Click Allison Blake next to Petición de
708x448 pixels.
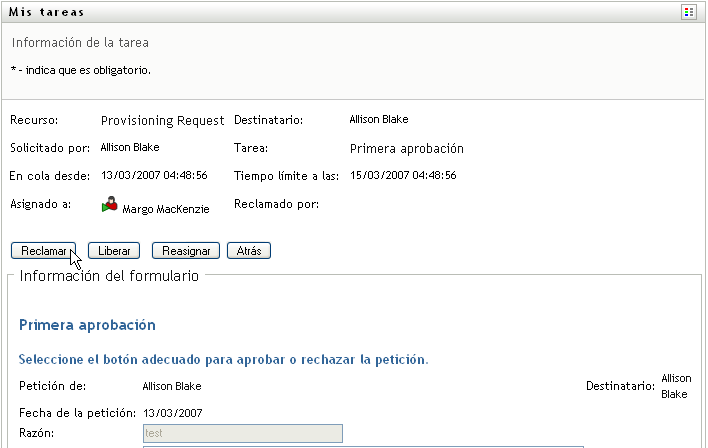(x=172, y=386)
